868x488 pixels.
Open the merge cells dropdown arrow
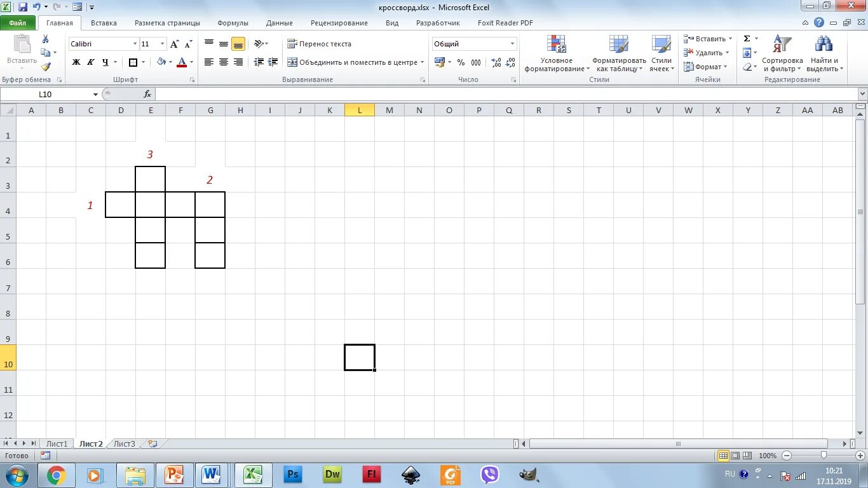[x=422, y=62]
